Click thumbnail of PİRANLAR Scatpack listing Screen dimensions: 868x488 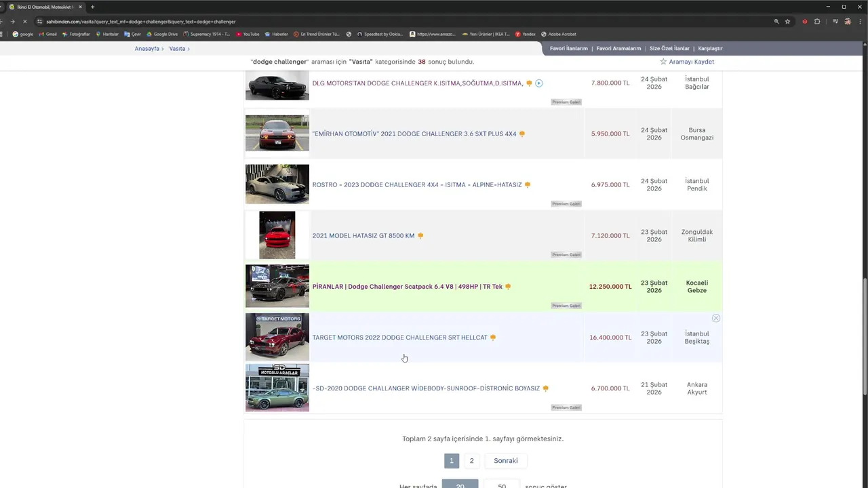(277, 286)
